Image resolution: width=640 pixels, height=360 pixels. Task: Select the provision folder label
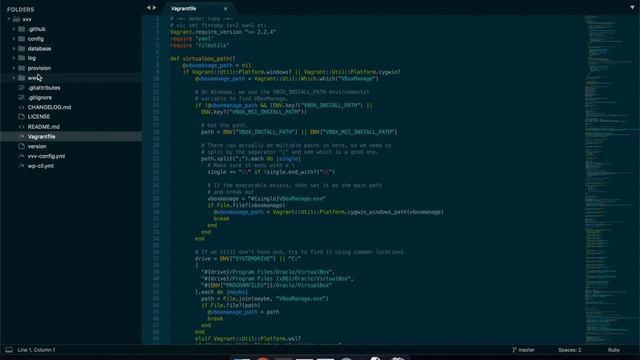coord(39,68)
